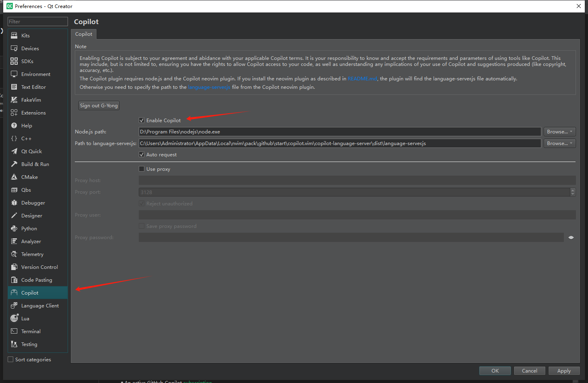Toggle the Reject unauthorized checkbox

[x=142, y=203]
